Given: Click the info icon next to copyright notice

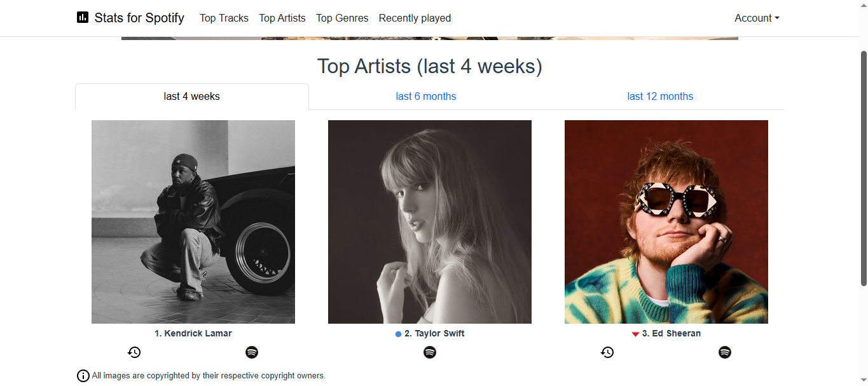Looking at the screenshot, I should 83,375.
